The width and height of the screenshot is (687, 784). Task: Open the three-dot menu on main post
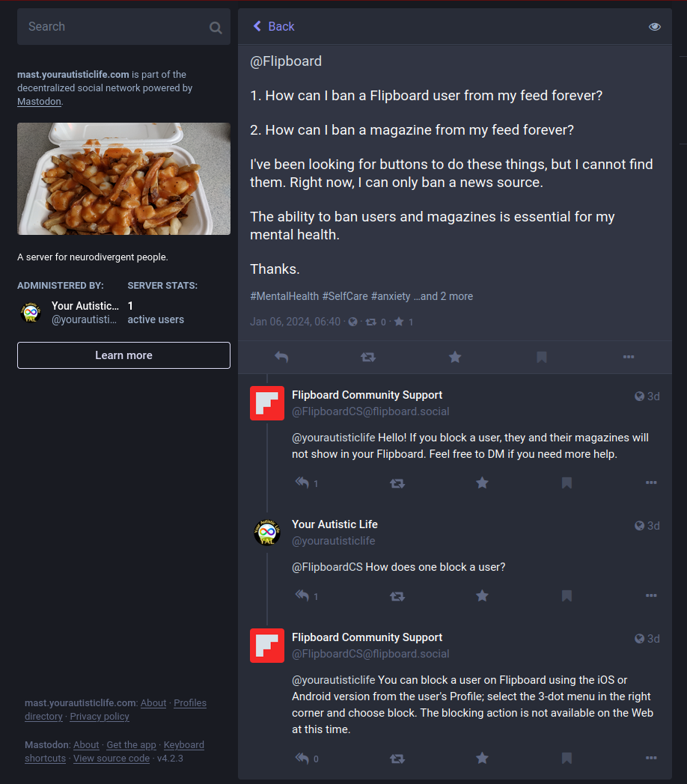click(x=629, y=357)
